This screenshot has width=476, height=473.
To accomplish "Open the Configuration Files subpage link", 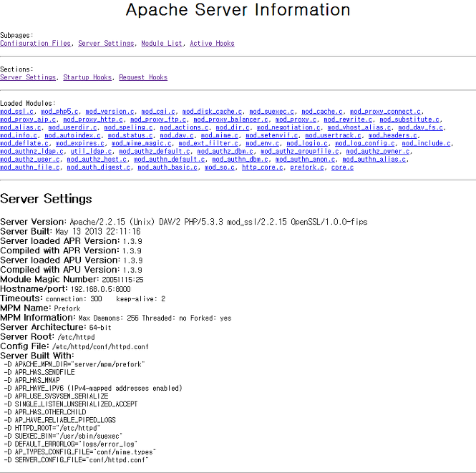I will click(x=36, y=44).
